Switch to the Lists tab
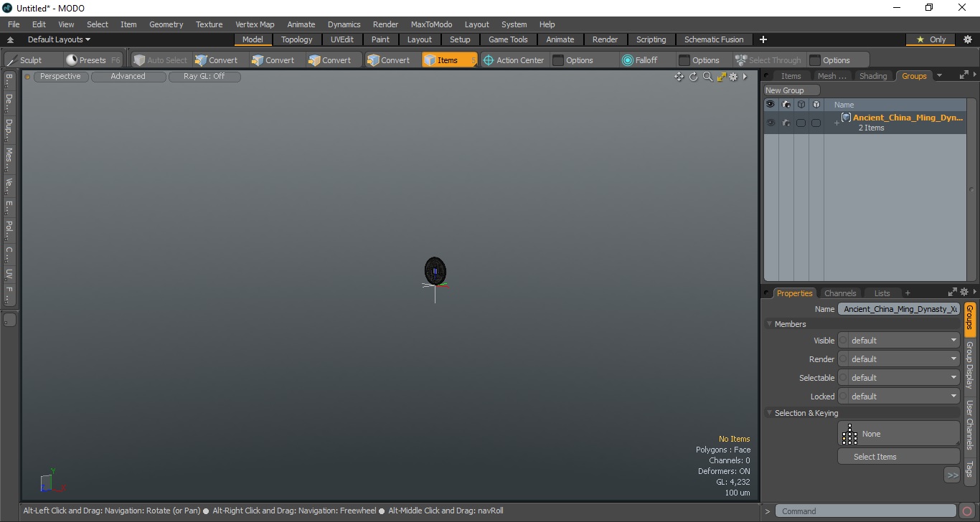The width and height of the screenshot is (980, 522). [x=882, y=293]
